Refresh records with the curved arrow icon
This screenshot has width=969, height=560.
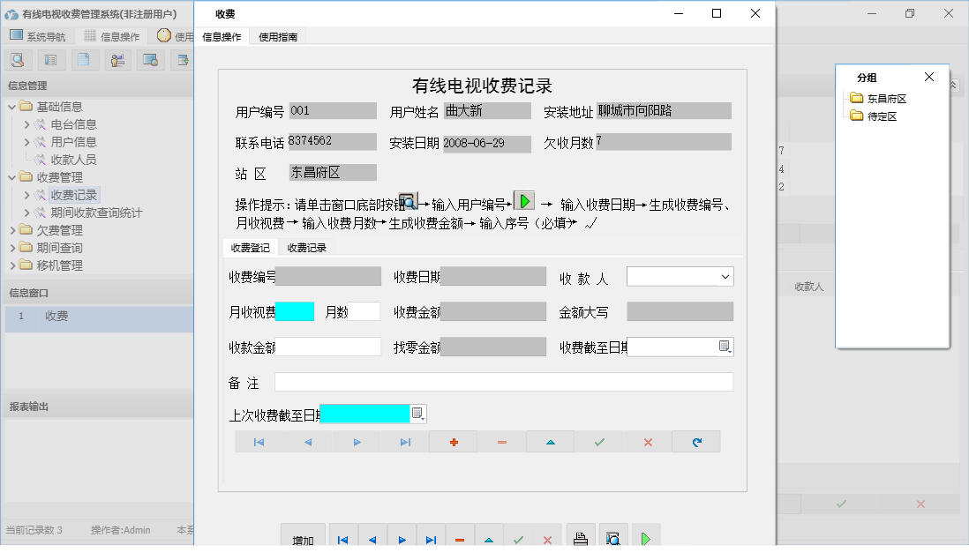tap(695, 441)
